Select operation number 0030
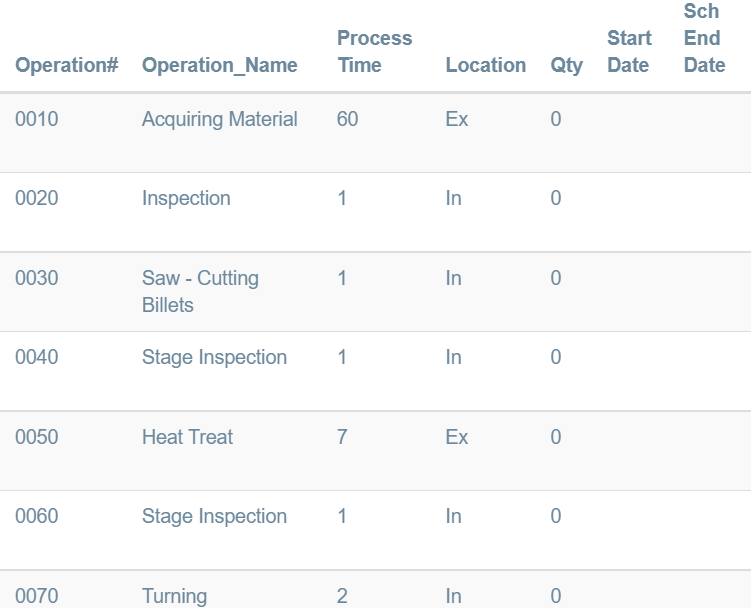The image size is (751, 608). tap(37, 278)
